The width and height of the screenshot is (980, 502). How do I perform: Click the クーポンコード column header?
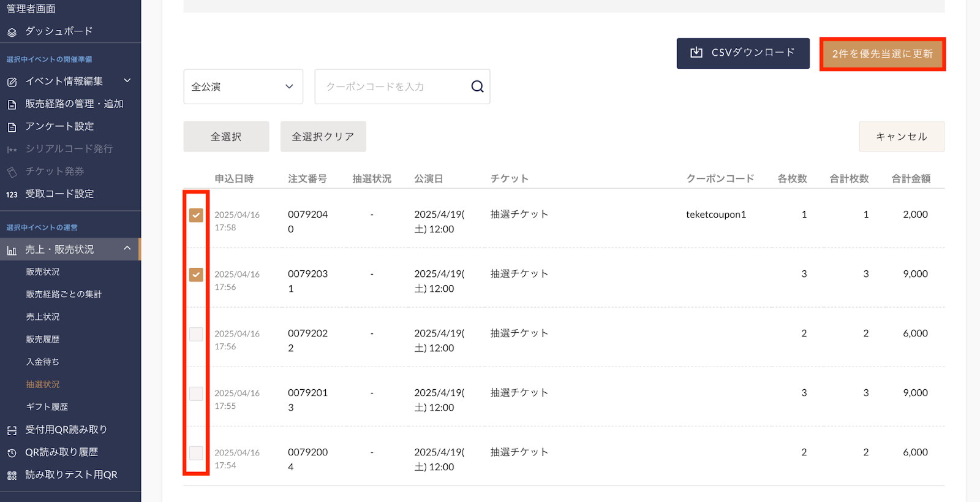pyautogui.click(x=720, y=179)
